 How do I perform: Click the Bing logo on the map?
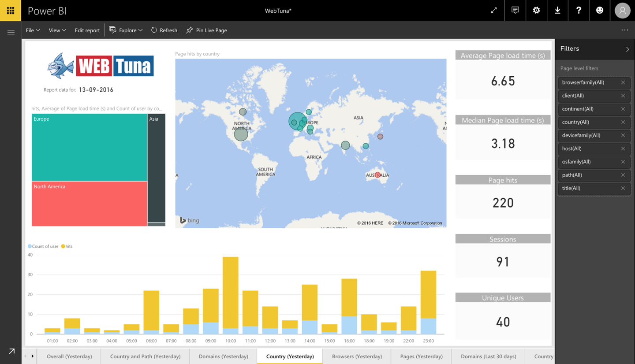(190, 220)
